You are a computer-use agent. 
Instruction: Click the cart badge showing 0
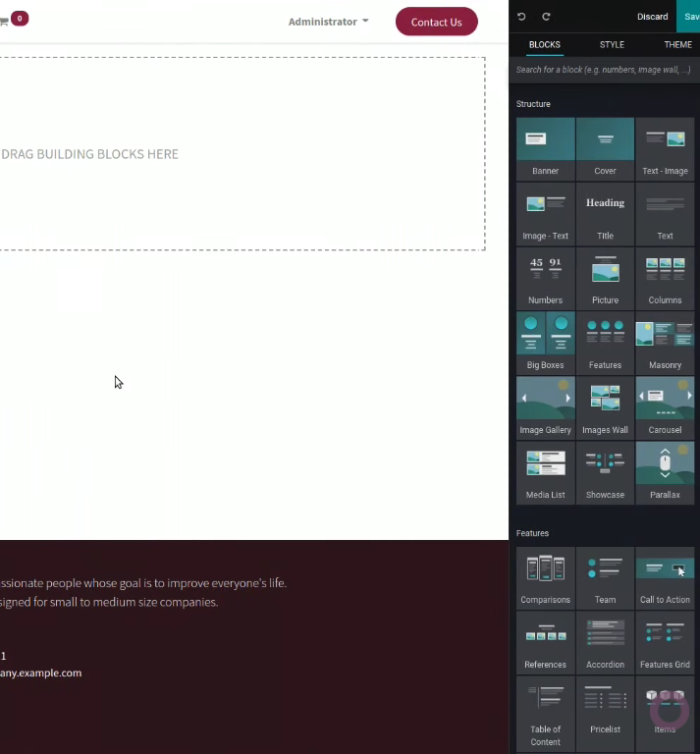20,19
